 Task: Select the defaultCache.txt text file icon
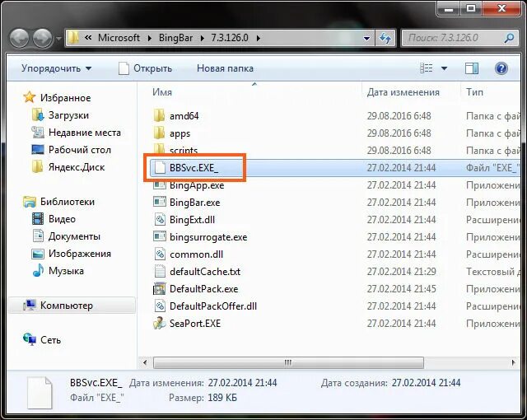pyautogui.click(x=160, y=272)
